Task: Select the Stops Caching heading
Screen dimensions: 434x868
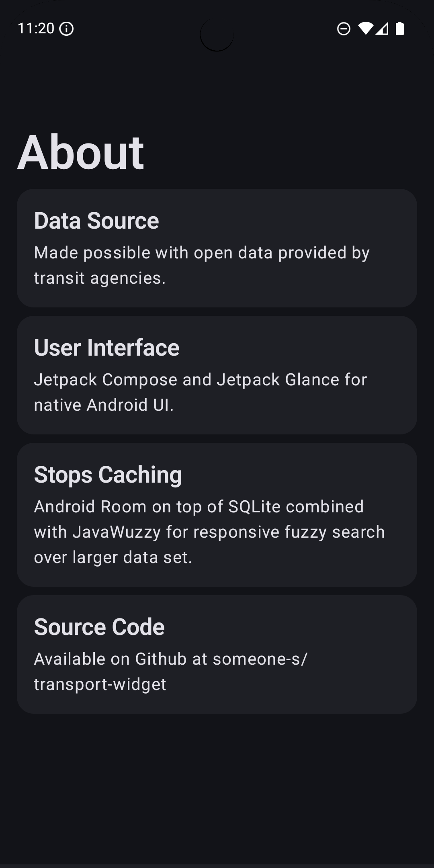Action: [x=108, y=475]
